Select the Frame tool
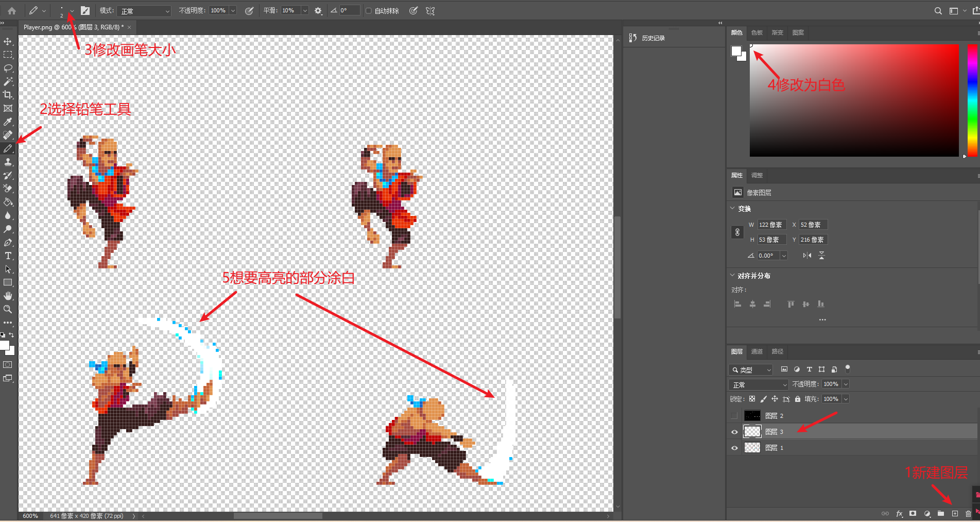The height and width of the screenshot is (522, 980). click(8, 108)
